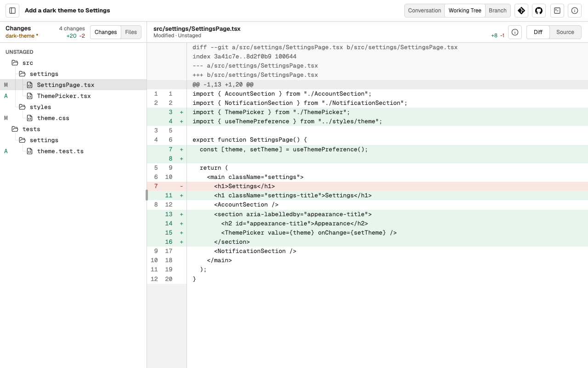Viewport: 588px width, 368px height.
Task: Click the 'export function SettingsPage()' line
Action: 367,140
